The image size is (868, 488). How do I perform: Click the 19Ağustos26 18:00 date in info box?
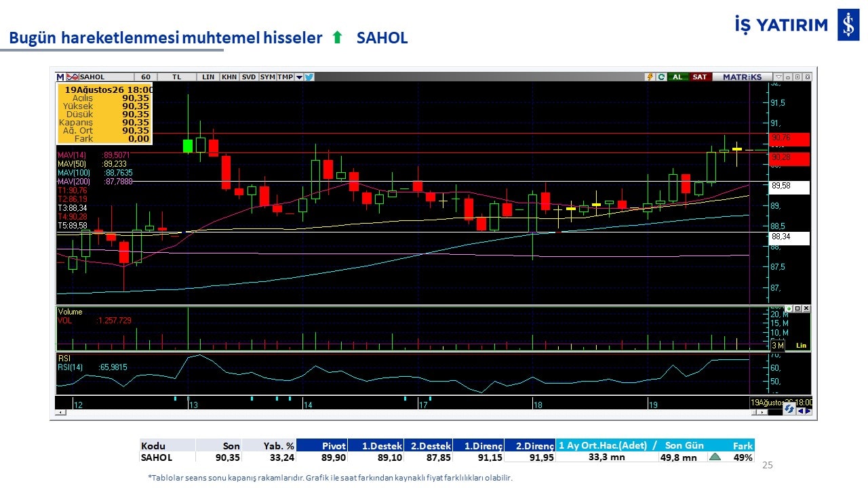click(x=108, y=89)
